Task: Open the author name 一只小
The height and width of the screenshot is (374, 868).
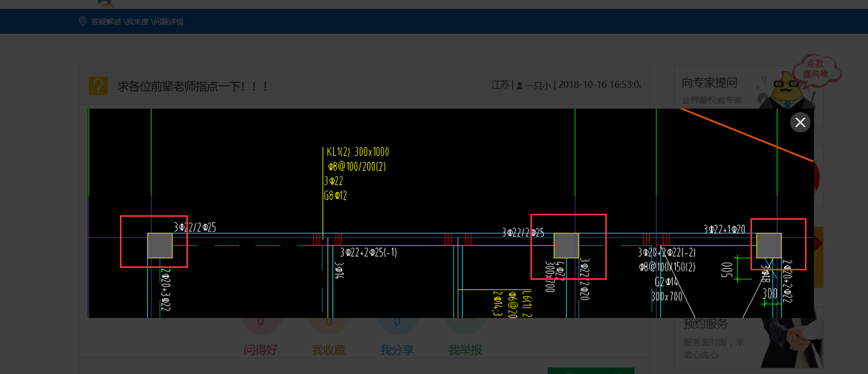Action: pyautogui.click(x=538, y=85)
